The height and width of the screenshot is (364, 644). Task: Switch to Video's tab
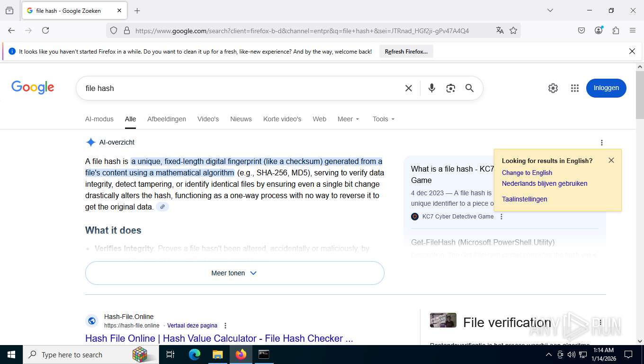click(x=208, y=119)
